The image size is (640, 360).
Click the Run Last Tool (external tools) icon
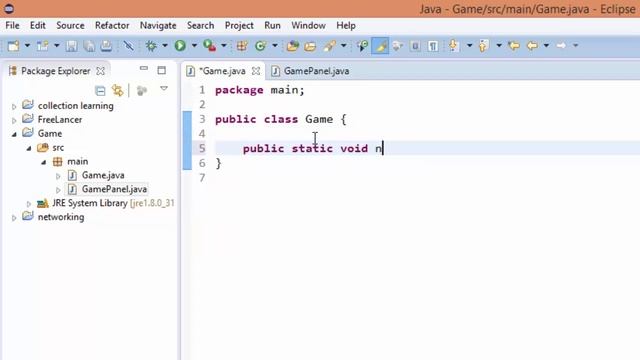coord(210,46)
